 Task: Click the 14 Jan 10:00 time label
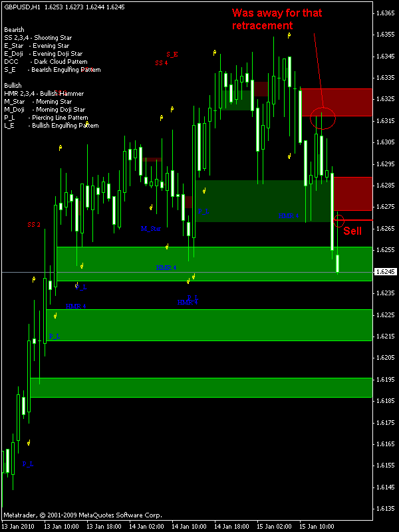190,526
